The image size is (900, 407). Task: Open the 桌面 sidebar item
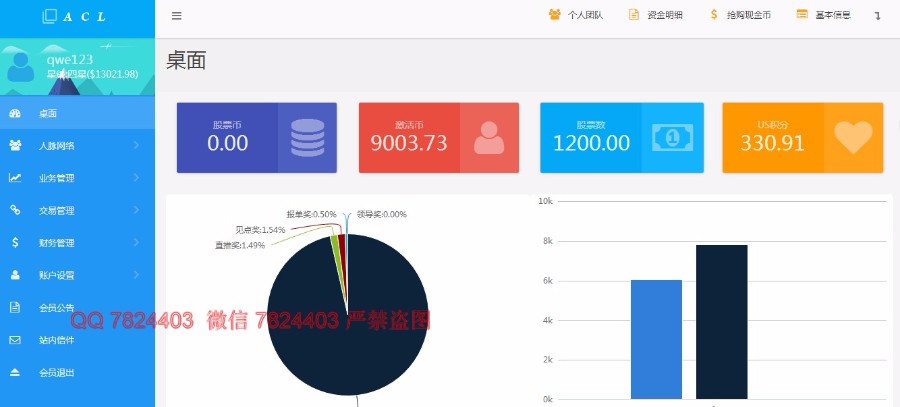(x=47, y=113)
